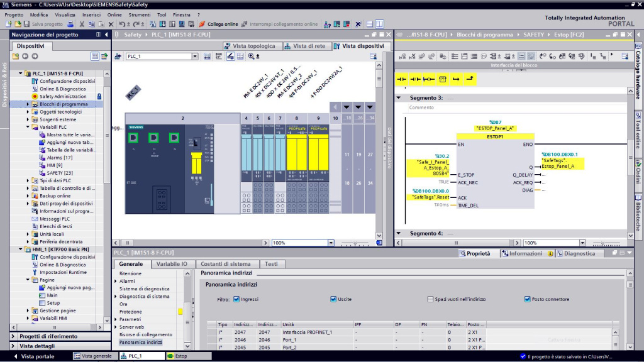This screenshot has height=362, width=644.
Task: Click the delete X icon in main toolbar
Action: tap(111, 25)
